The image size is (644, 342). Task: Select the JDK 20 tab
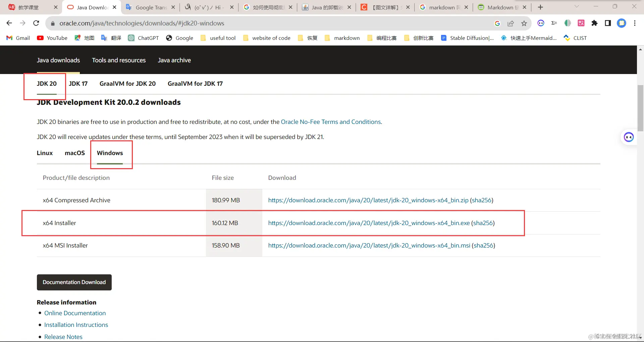(x=47, y=84)
